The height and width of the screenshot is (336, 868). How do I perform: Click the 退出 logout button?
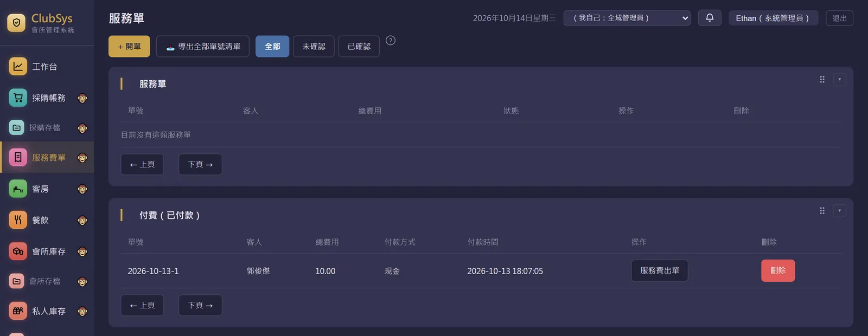[840, 18]
